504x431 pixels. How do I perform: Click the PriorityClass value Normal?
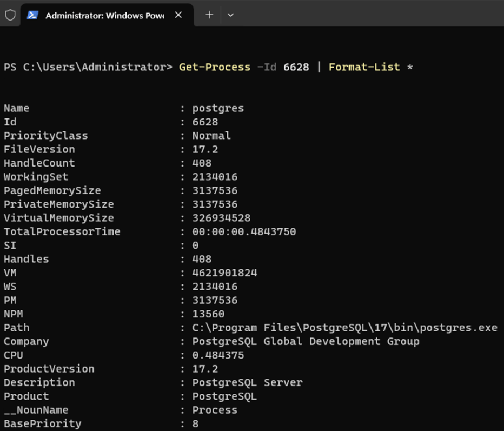(211, 136)
